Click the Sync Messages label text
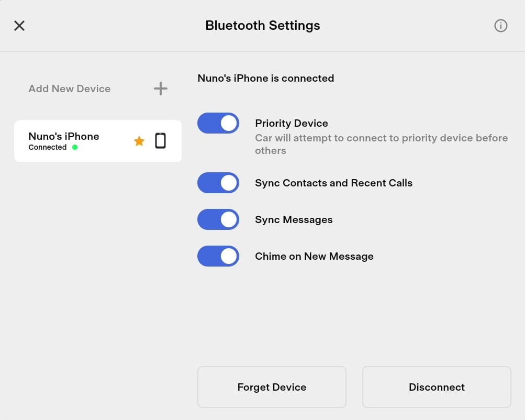The height and width of the screenshot is (420, 525). point(294,219)
